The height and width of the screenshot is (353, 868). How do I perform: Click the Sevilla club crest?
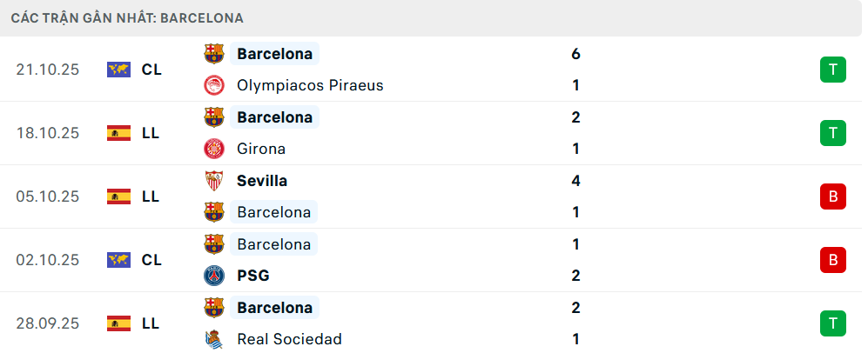coord(213,181)
